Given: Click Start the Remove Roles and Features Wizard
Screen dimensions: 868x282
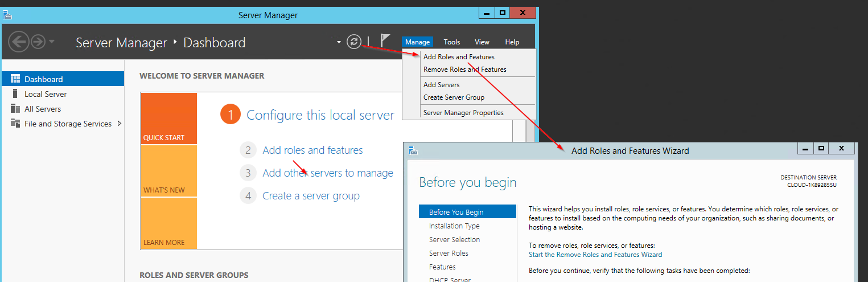Looking at the screenshot, I should click(595, 255).
